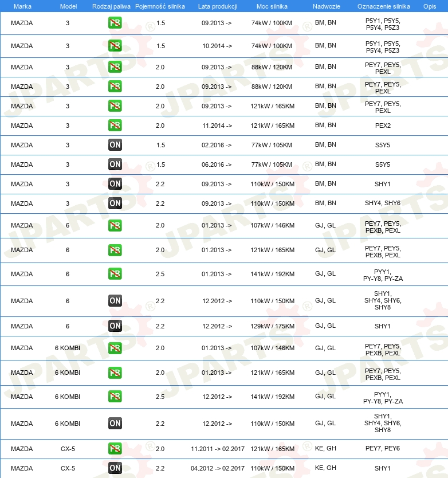Click PB icon in 6 KOMBI 107kW / 146KM row

pos(115,348)
